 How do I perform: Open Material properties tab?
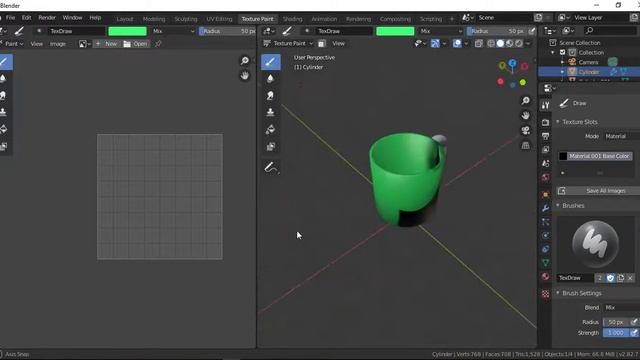pos(545,276)
